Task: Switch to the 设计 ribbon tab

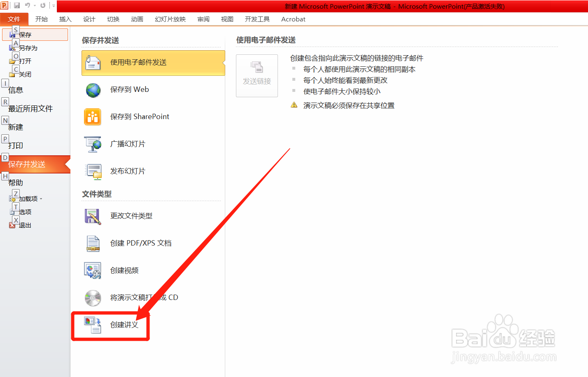Action: (89, 19)
